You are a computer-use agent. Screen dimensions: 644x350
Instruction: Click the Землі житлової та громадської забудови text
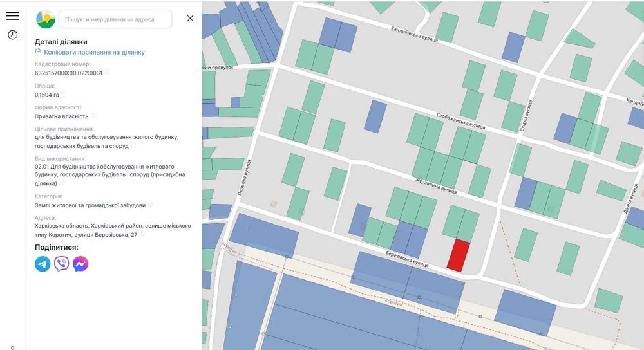(90, 205)
